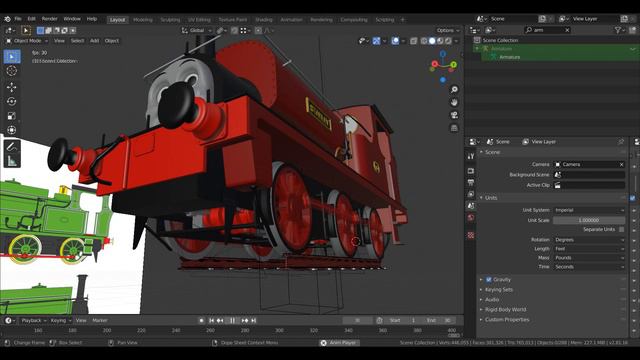The width and height of the screenshot is (640, 360).
Task: Open the View Layer properties tab
Action: (x=471, y=194)
